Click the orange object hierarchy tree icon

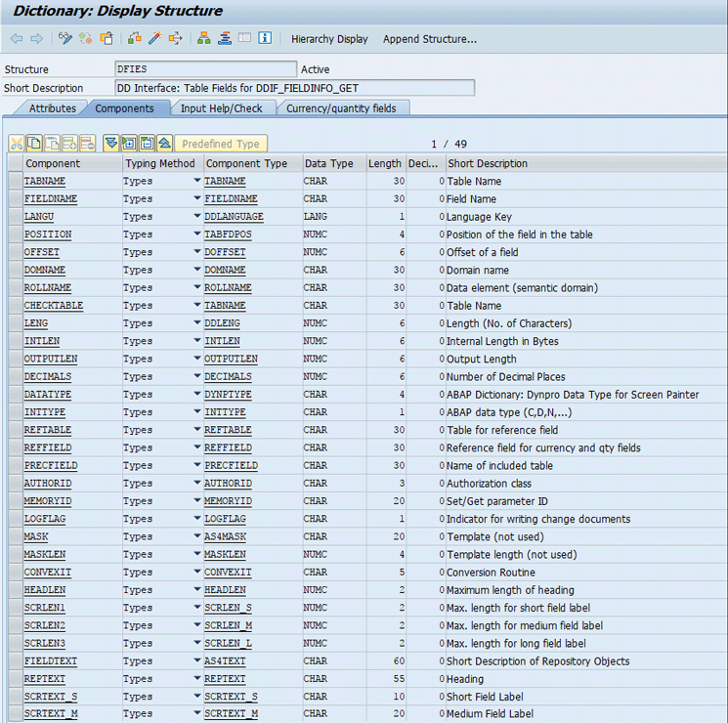203,39
